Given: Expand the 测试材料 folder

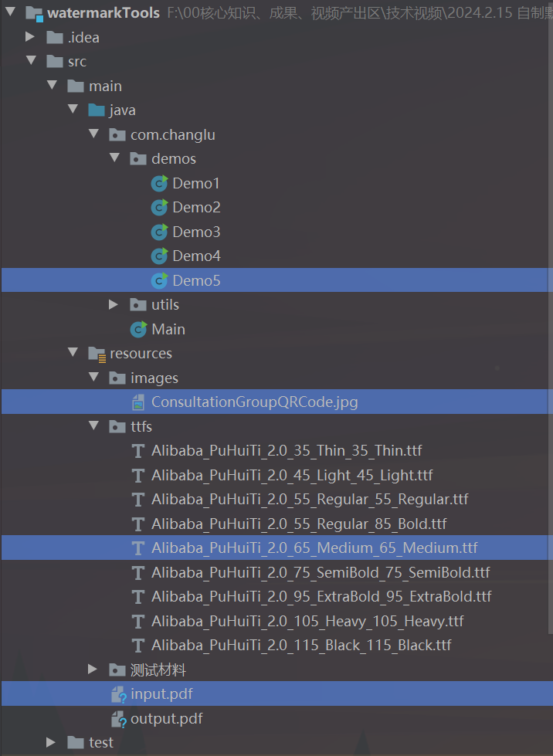Looking at the screenshot, I should pyautogui.click(x=93, y=670).
